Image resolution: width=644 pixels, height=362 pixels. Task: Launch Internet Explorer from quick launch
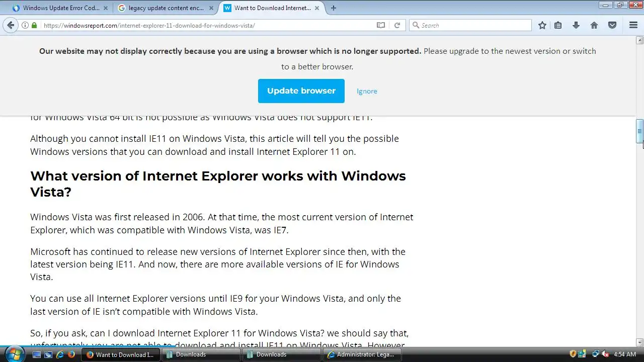[59, 354]
